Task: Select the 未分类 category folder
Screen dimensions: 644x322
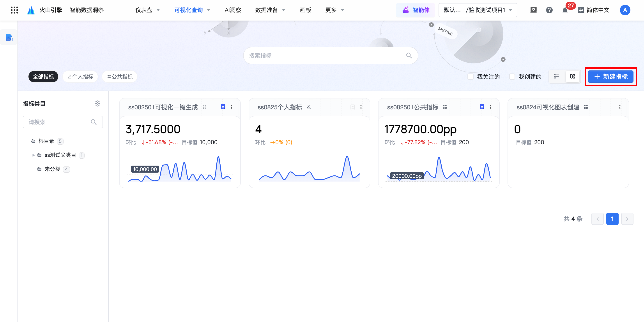Action: pyautogui.click(x=52, y=169)
